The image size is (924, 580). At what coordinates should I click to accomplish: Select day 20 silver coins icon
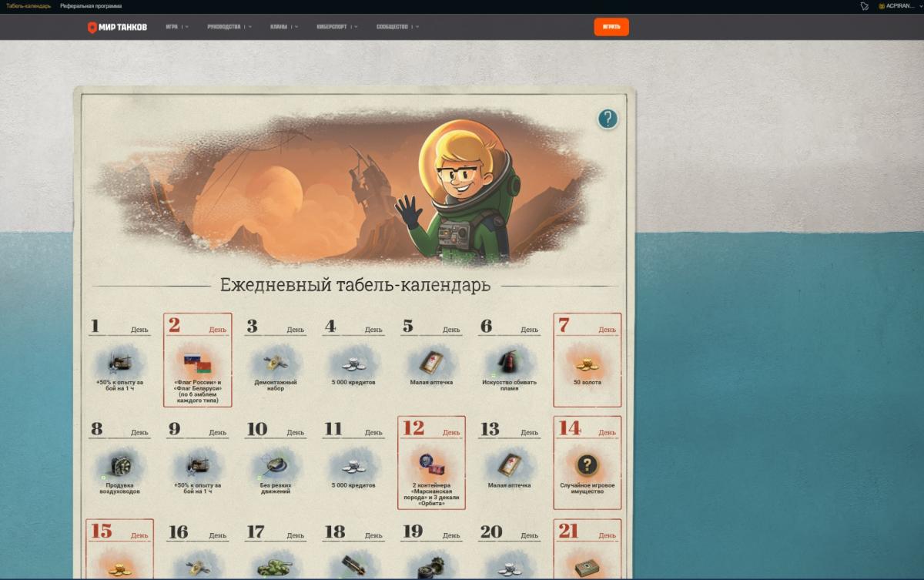click(509, 570)
